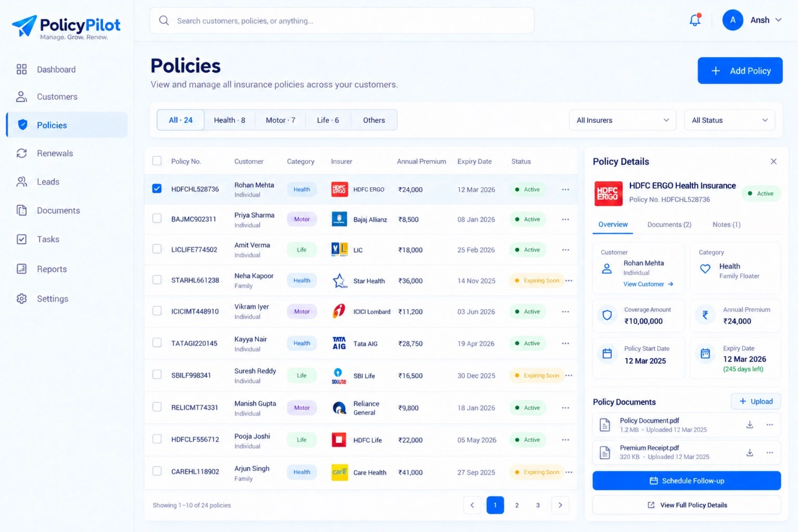Open Reports in the sidebar
The width and height of the screenshot is (798, 532).
67,269
